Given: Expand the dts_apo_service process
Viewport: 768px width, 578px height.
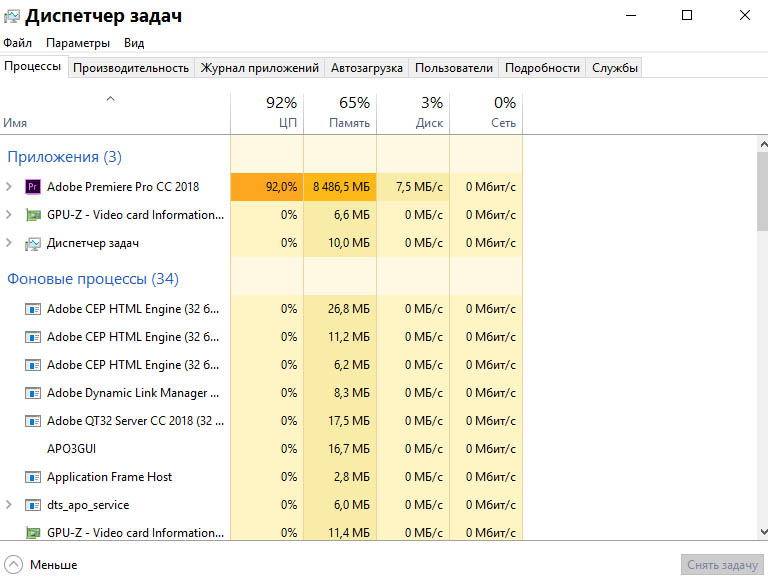Looking at the screenshot, I should (x=8, y=505).
